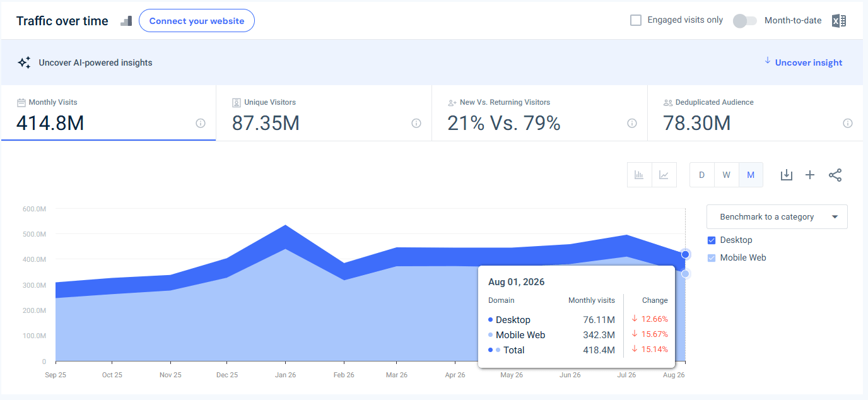Open Benchmark to a category dropdown
The height and width of the screenshot is (400, 868).
click(x=777, y=216)
